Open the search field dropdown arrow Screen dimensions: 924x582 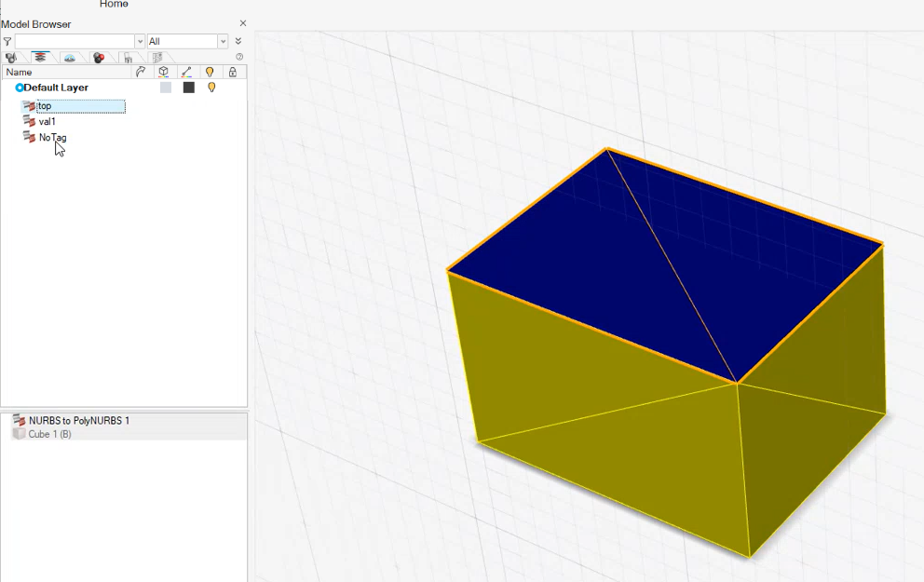(x=140, y=42)
